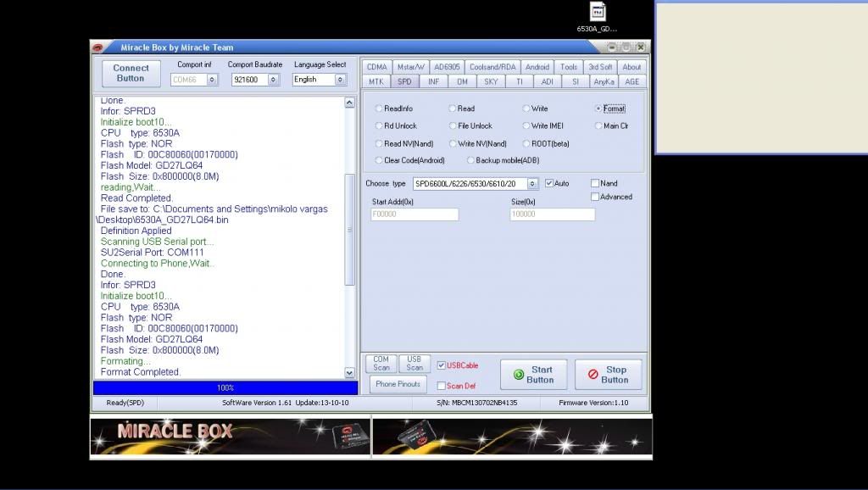Viewport: 868px width, 490px height.
Task: Choose the Write IMEI radio option
Action: (526, 125)
